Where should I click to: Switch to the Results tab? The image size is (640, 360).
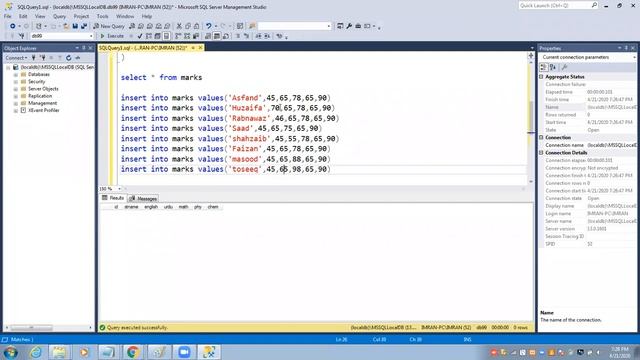pos(113,198)
